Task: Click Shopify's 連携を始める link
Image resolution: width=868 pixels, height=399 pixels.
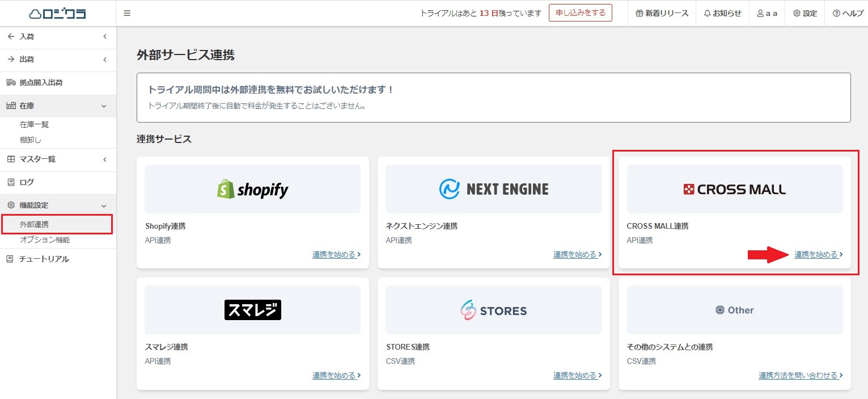Action: pyautogui.click(x=336, y=255)
